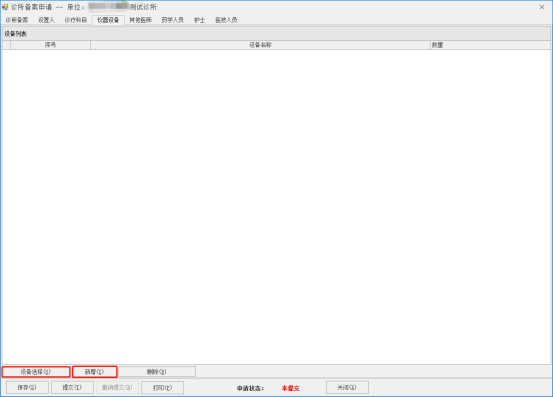Viewport: 553px width, 397px height.
Task: Click the 仪器设备 tab
Action: (108, 20)
